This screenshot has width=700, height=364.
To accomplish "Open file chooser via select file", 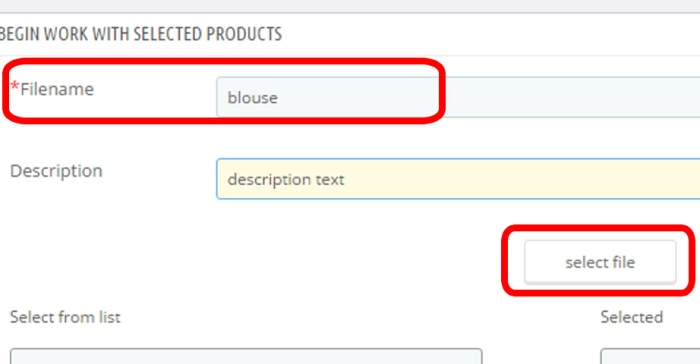I will tap(600, 262).
